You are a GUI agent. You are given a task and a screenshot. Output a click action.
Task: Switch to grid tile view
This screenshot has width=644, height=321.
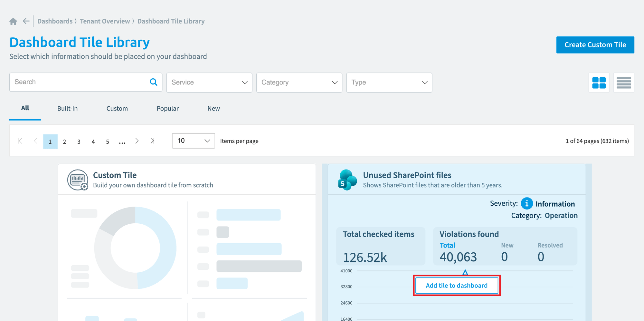coord(599,83)
